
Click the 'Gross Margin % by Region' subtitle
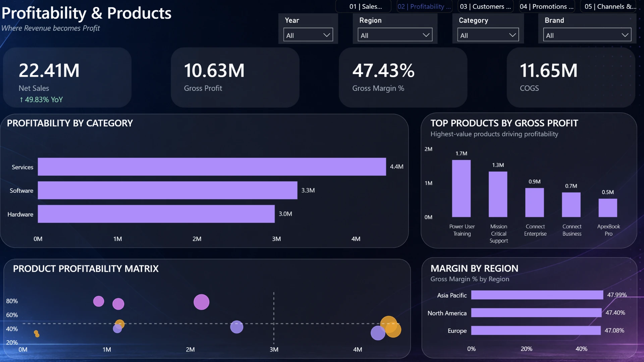(x=470, y=279)
